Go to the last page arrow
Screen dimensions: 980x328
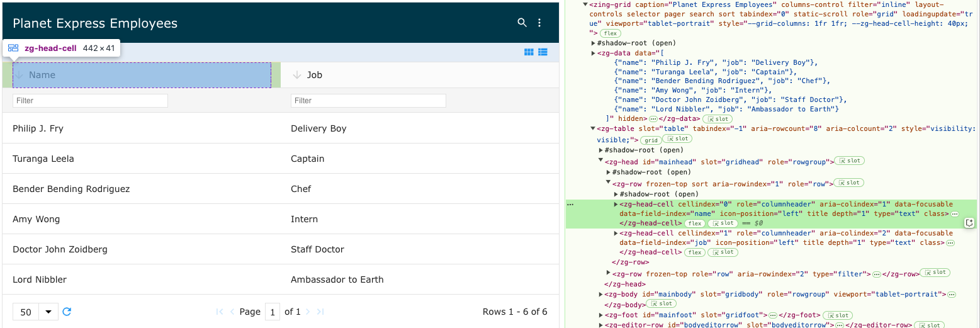(x=320, y=312)
